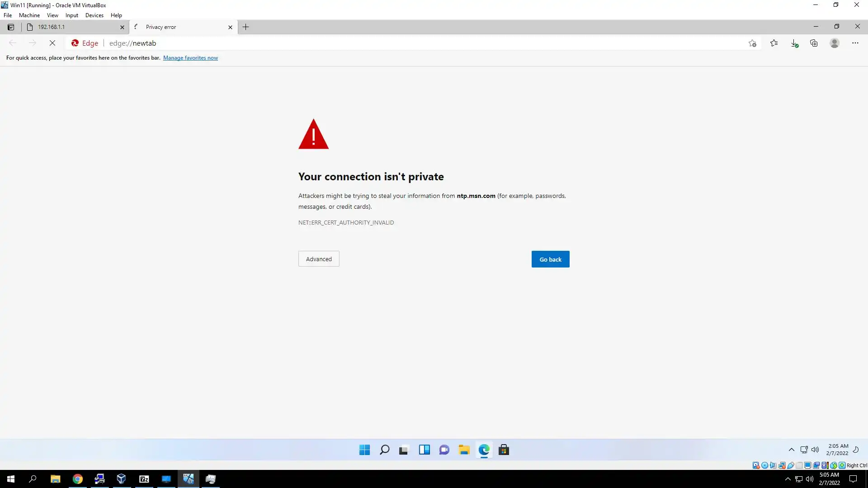Image resolution: width=868 pixels, height=488 pixels.
Task: Open Edge Downloads icon
Action: pyautogui.click(x=794, y=43)
